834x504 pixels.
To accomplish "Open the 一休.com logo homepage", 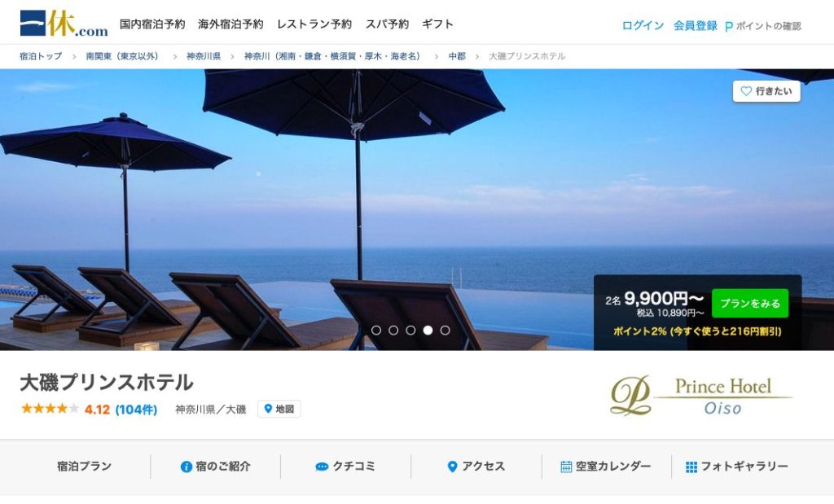I will coord(64,24).
